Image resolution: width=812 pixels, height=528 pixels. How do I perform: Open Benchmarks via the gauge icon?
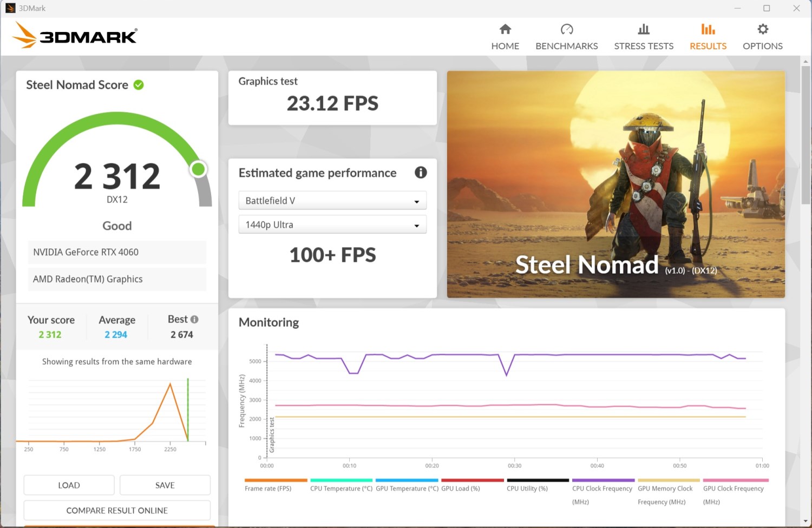(566, 29)
